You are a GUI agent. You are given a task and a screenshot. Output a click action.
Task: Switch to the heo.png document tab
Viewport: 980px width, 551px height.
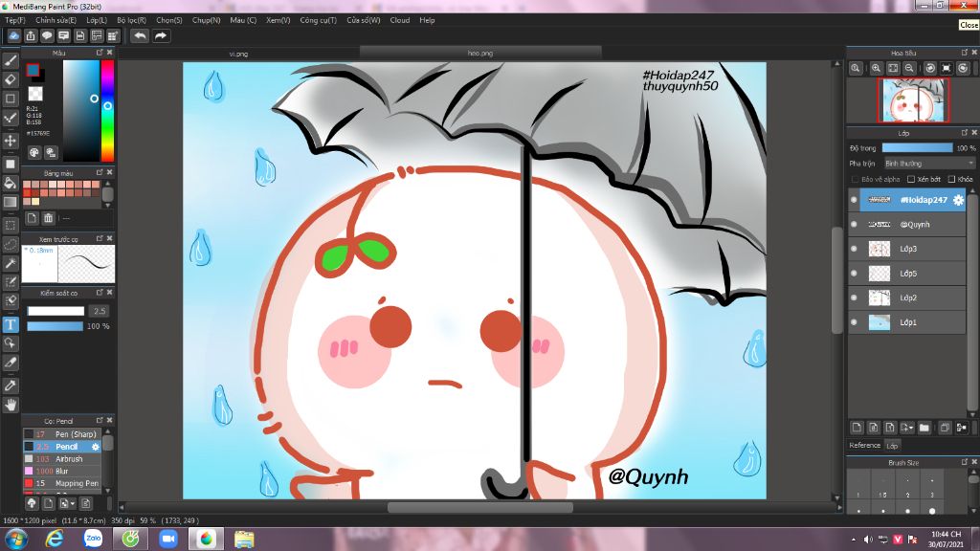[x=480, y=54]
